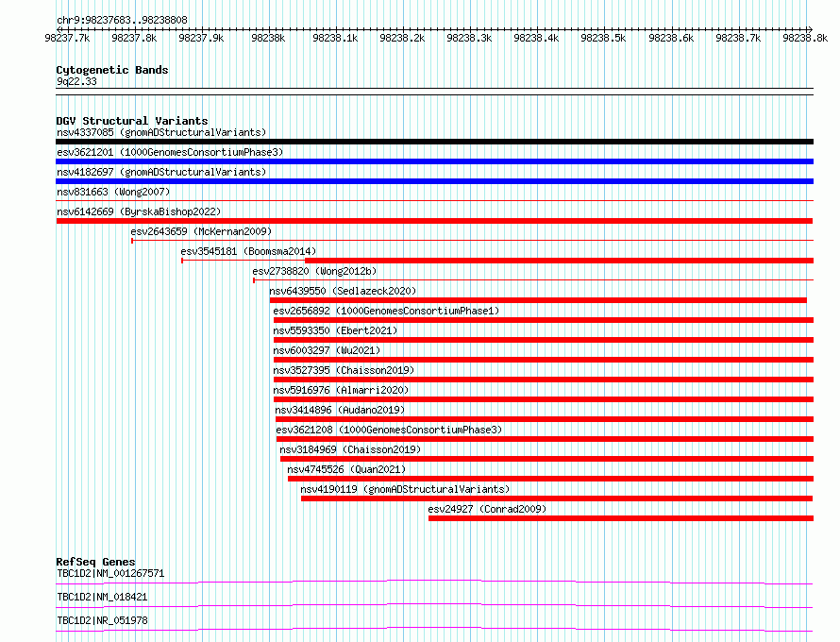
Task: Open nsv4182697 gnomADStructuralVariants variant label
Action: [161, 172]
